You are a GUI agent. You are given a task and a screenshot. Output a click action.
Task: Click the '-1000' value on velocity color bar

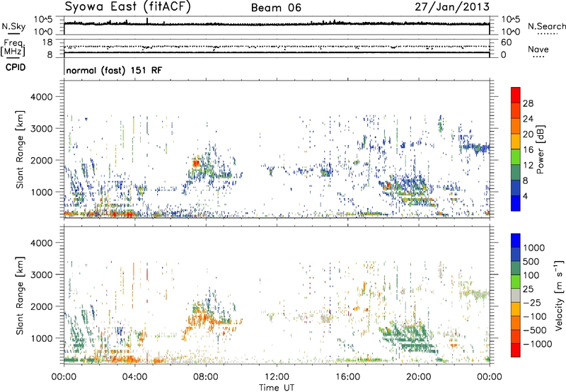pyautogui.click(x=538, y=344)
